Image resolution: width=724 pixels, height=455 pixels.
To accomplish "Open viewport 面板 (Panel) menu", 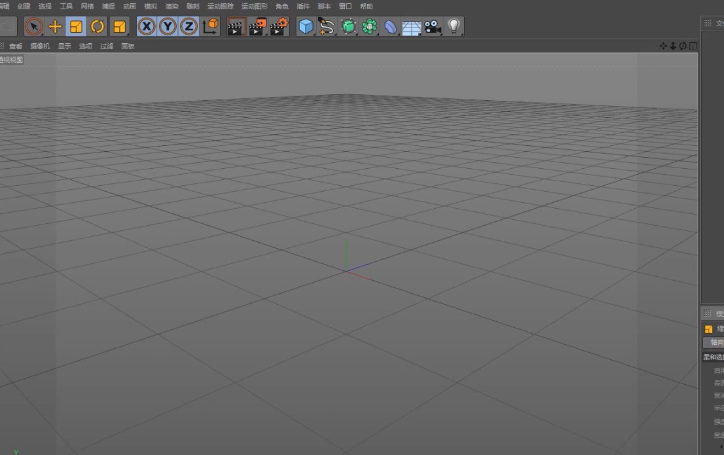I will pos(127,46).
